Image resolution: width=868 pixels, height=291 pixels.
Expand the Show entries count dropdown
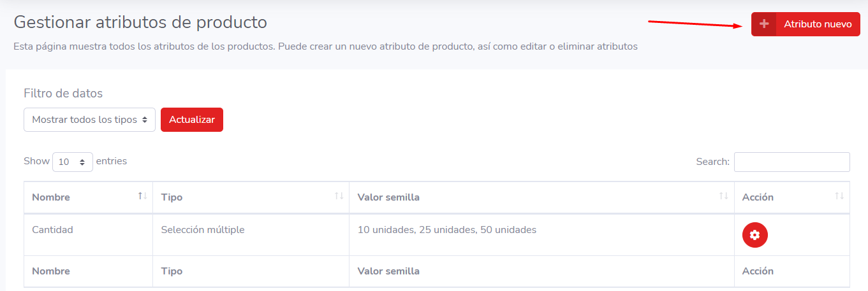[x=73, y=162]
